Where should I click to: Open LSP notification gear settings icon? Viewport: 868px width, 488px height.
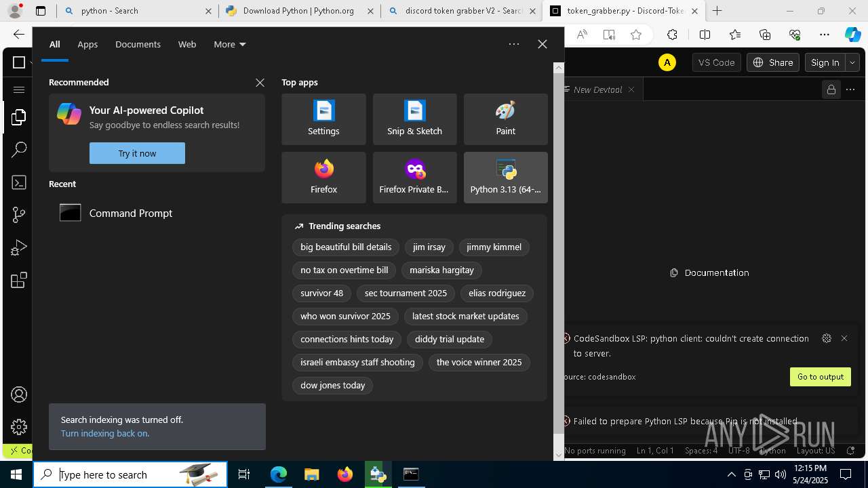[x=826, y=338]
